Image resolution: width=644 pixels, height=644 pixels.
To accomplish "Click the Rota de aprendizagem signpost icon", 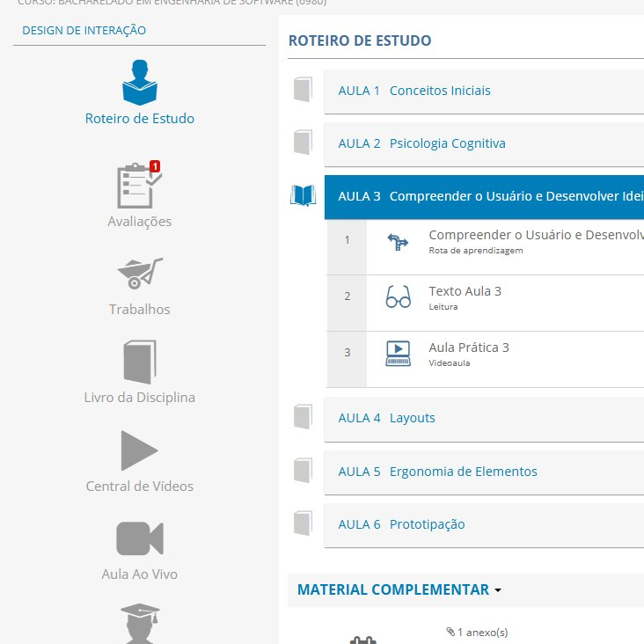I will [x=398, y=241].
